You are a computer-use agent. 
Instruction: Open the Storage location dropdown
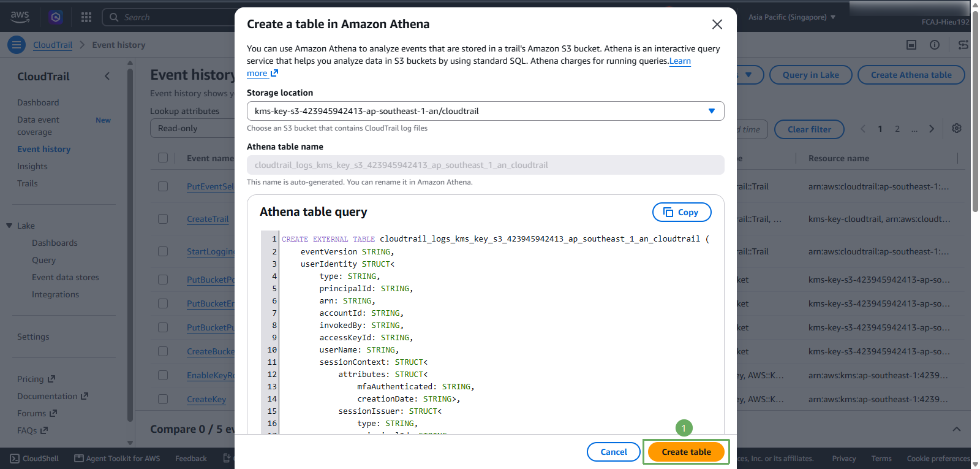486,111
